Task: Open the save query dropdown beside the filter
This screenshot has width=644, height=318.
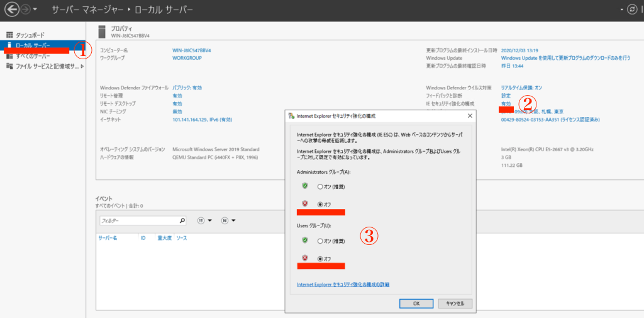Action: coord(228,221)
